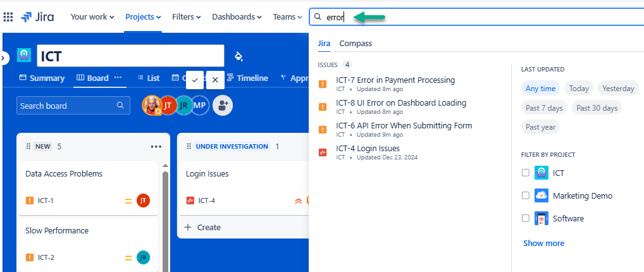
Task: Grab the UNDER INVESTIGATION column drag handle
Action: coord(189,146)
